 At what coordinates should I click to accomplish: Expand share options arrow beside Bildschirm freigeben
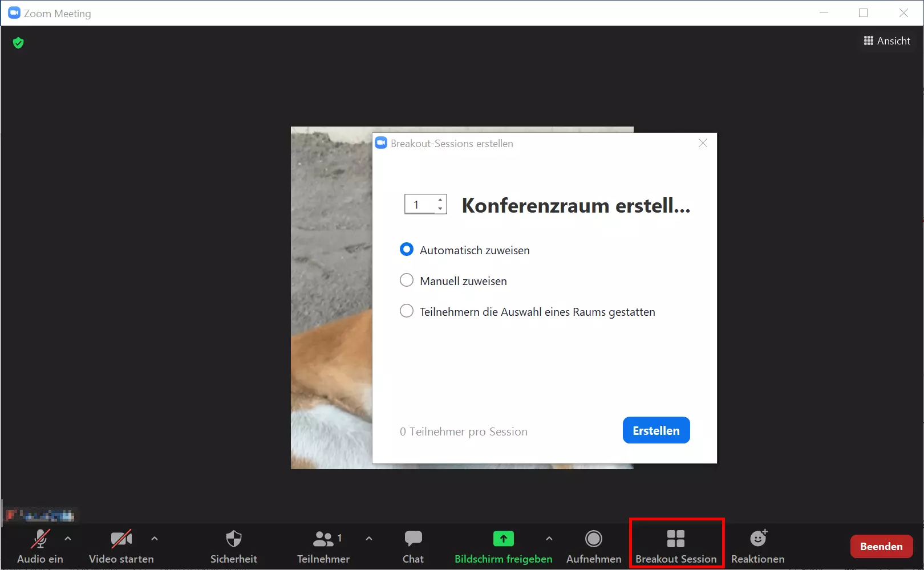[549, 538]
